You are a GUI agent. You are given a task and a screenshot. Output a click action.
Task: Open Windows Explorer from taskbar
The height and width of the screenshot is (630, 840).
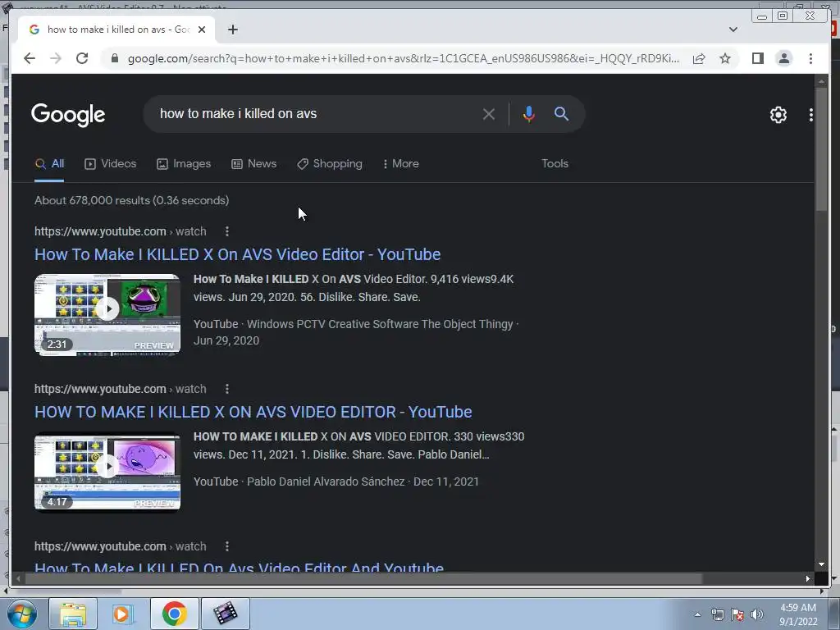pyautogui.click(x=73, y=614)
